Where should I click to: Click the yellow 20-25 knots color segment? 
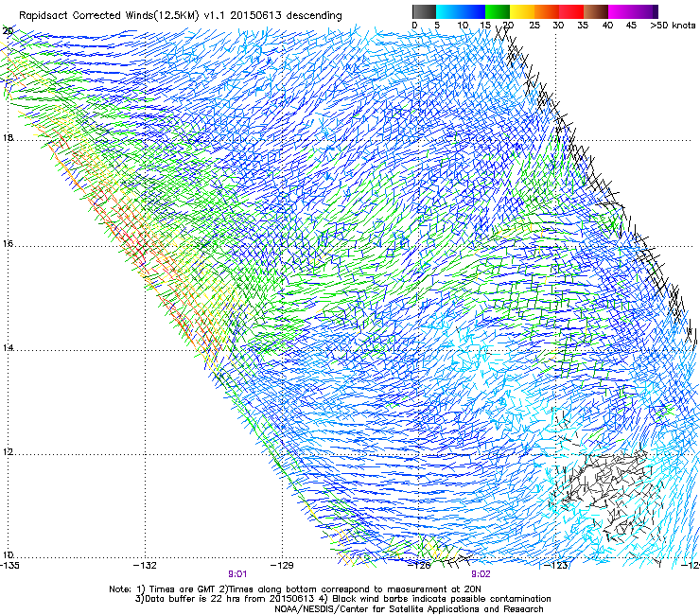pos(522,11)
